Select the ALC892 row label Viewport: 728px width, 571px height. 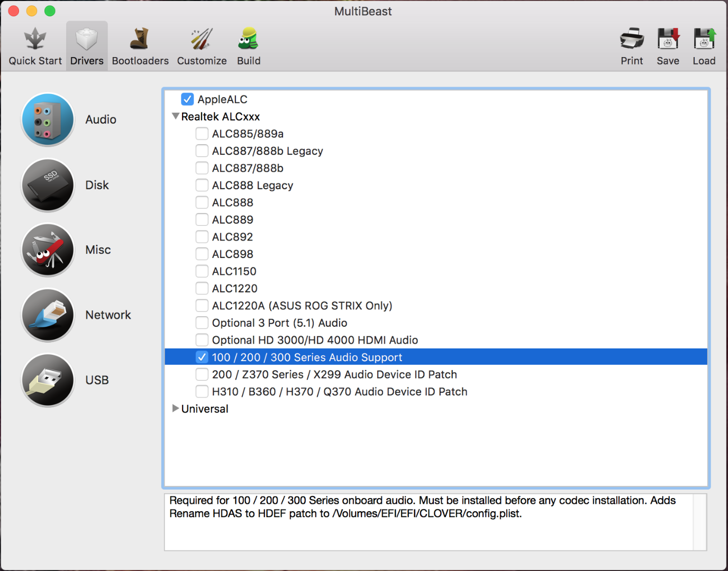232,237
